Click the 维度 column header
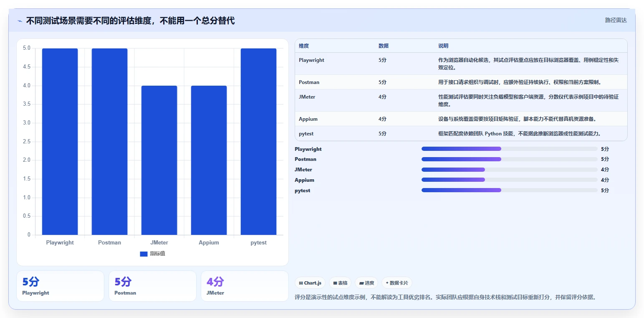Image resolution: width=644 pixels, height=318 pixels. 304,46
